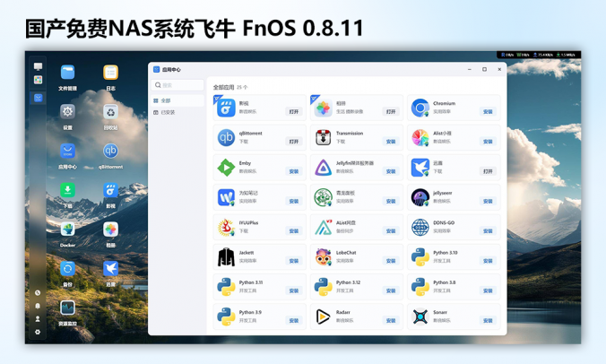Install Python 3.11 via its 安装 button
The width and height of the screenshot is (606, 364).
pyautogui.click(x=294, y=290)
